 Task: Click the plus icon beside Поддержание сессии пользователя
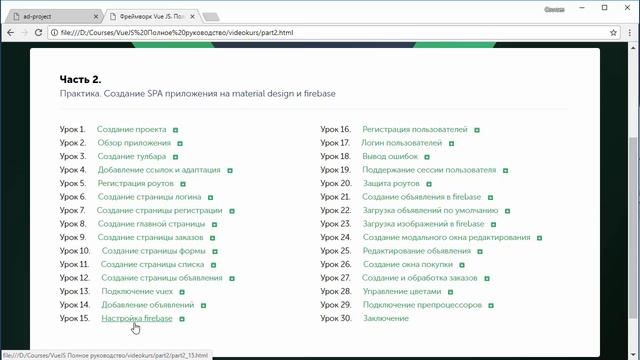(x=505, y=171)
